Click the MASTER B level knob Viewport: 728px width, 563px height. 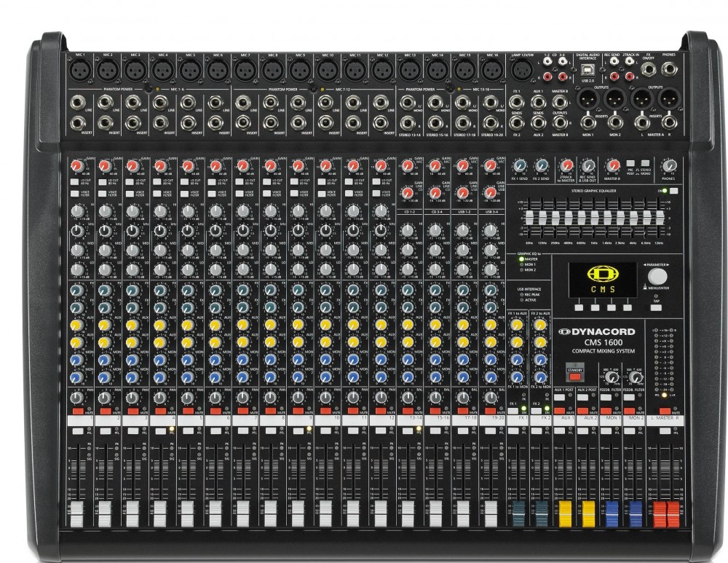612,166
